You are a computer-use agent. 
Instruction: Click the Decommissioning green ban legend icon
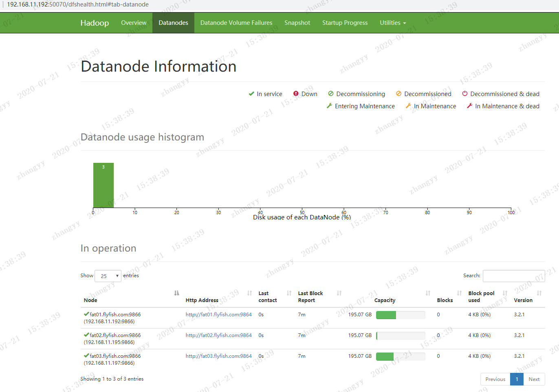click(x=331, y=94)
